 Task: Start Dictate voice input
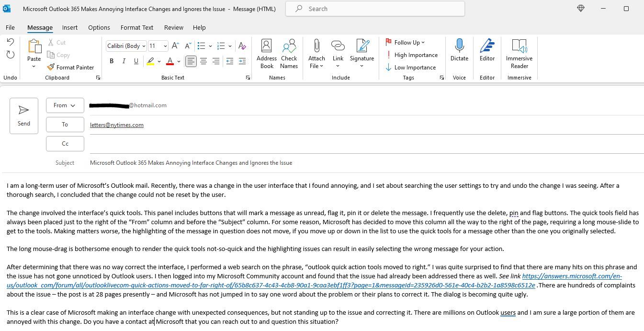click(x=459, y=50)
